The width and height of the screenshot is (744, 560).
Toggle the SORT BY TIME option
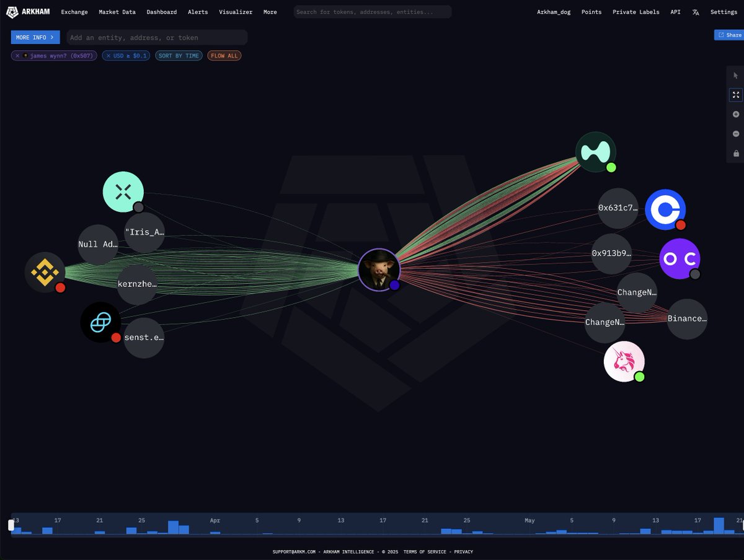179,56
